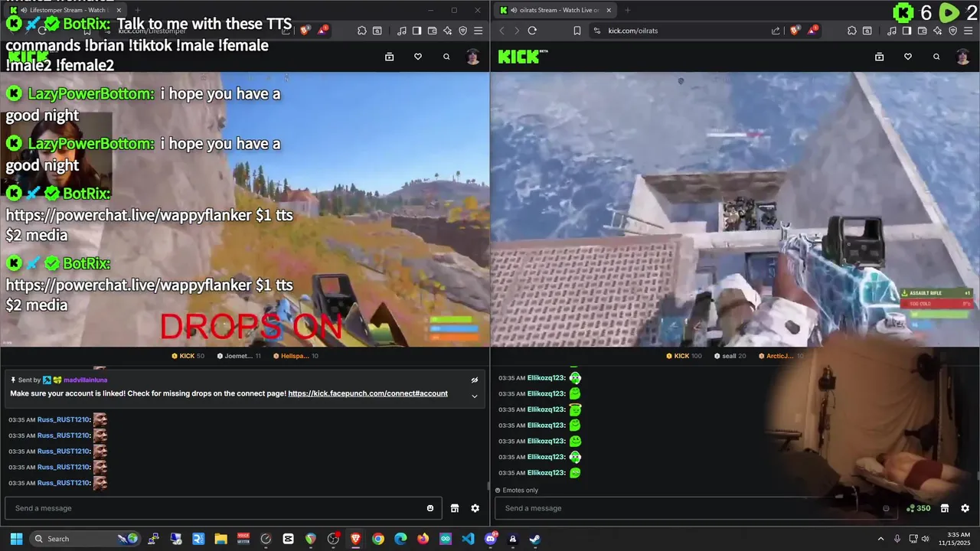Click first Russ_RUST1210 username in chat
Image resolution: width=980 pixels, height=551 pixels.
click(64, 419)
